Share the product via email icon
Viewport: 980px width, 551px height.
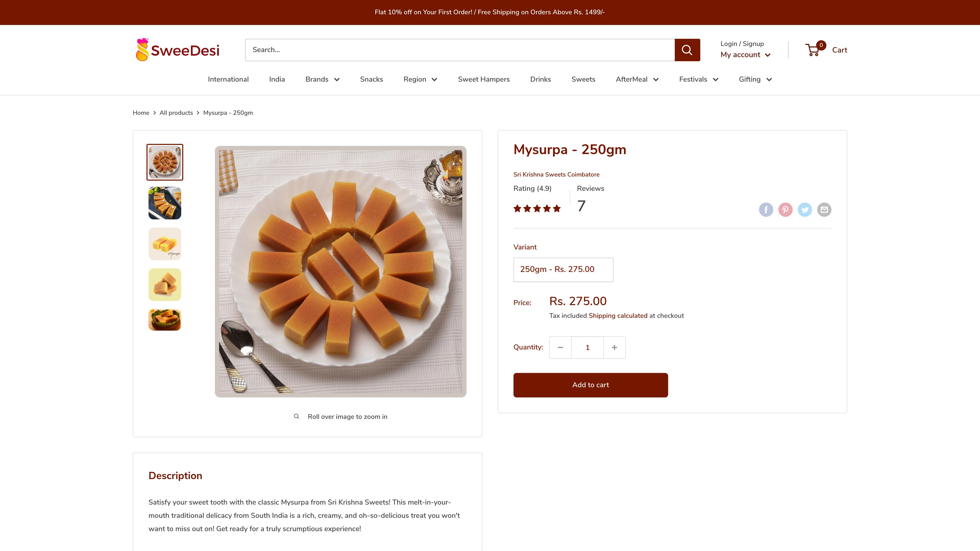point(824,209)
